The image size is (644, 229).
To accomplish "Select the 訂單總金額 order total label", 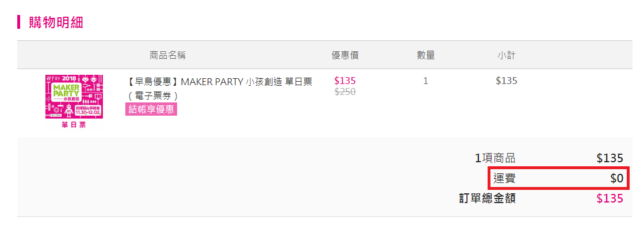I will [x=487, y=199].
